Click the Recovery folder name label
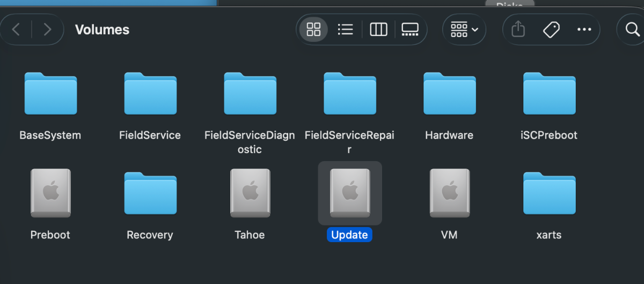 coord(150,235)
